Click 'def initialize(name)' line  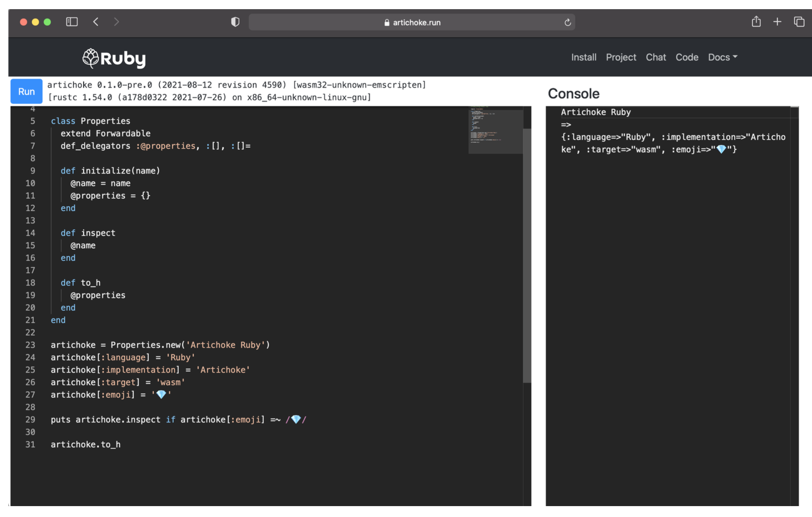coord(110,171)
